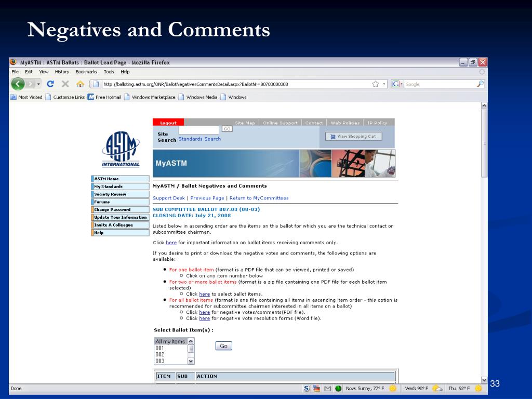Click the GO button beside Site Search

click(227, 129)
